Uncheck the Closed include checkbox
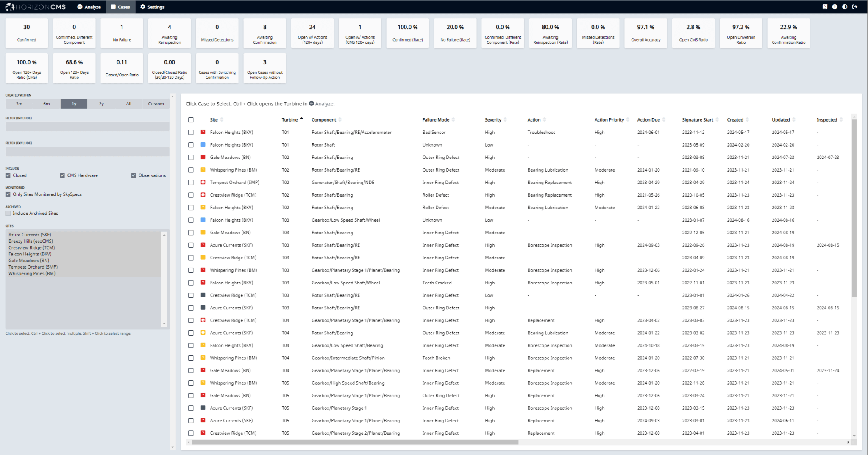Viewport: 868px width, 455px height. coord(8,175)
